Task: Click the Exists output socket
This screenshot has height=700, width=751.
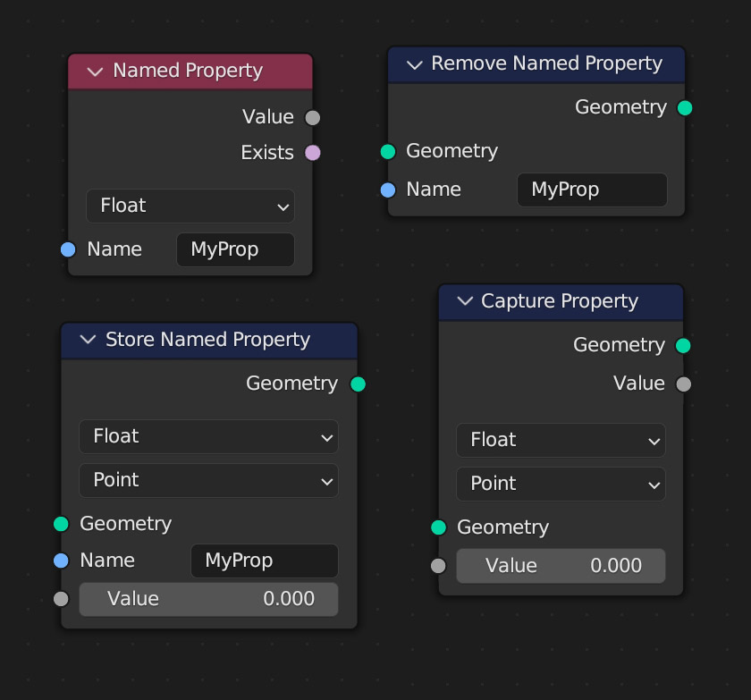Action: (x=313, y=153)
